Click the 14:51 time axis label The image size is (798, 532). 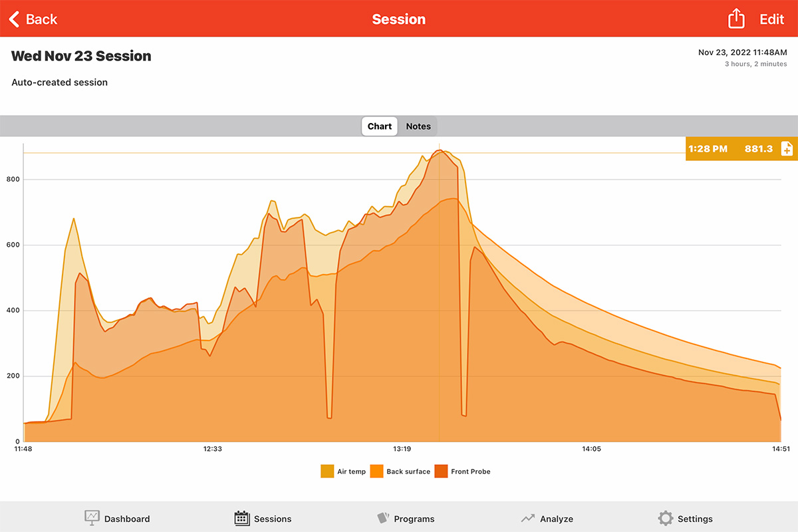coord(781,449)
